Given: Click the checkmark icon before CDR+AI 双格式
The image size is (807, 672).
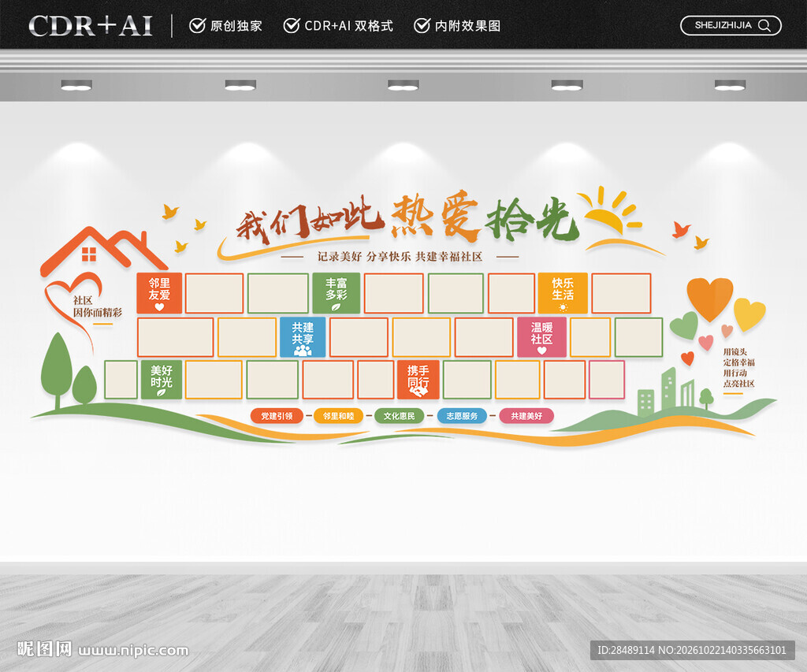Looking at the screenshot, I should [x=292, y=25].
